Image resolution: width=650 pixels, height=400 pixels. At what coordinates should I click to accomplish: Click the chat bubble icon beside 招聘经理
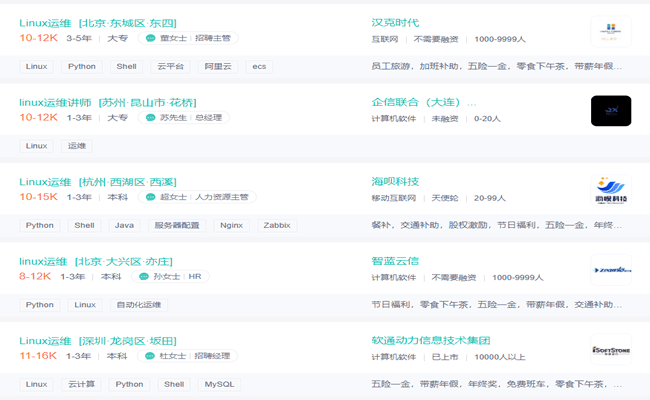coord(150,356)
